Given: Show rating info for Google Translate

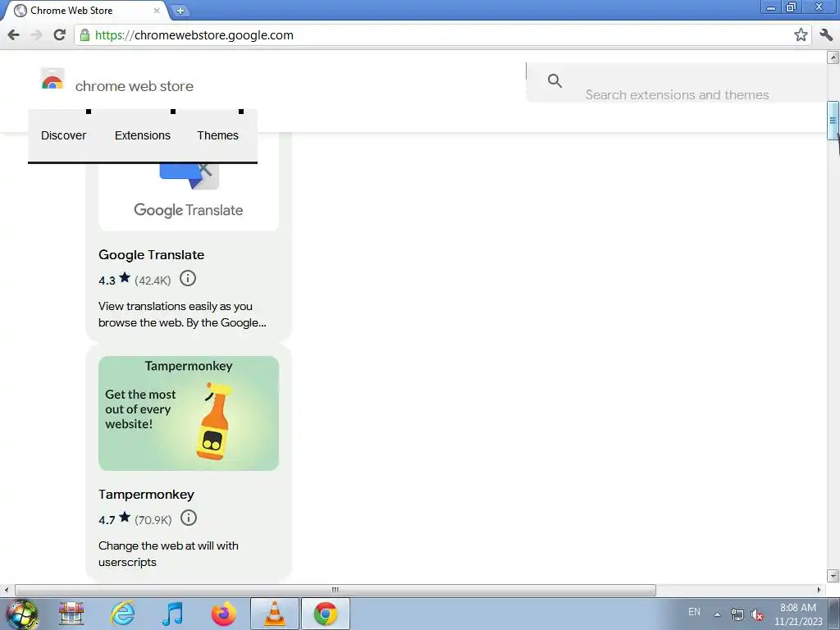Looking at the screenshot, I should pos(188,279).
